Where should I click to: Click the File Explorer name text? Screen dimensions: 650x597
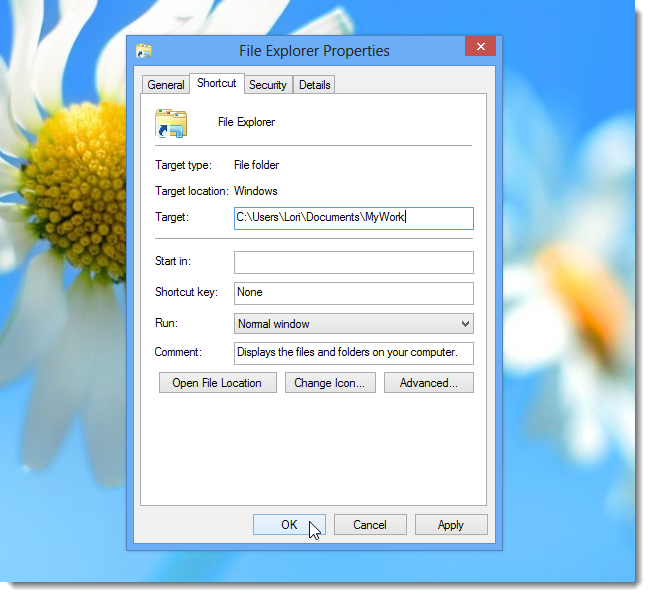pyautogui.click(x=246, y=122)
